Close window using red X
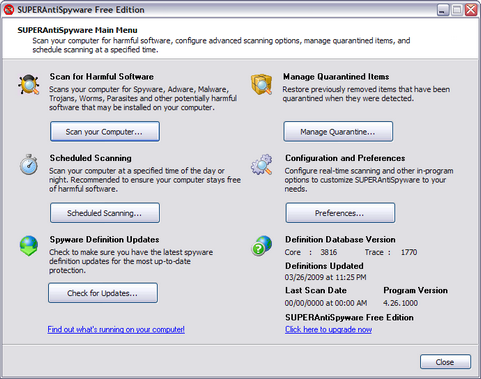The width and height of the screenshot is (481, 379). 471,10
